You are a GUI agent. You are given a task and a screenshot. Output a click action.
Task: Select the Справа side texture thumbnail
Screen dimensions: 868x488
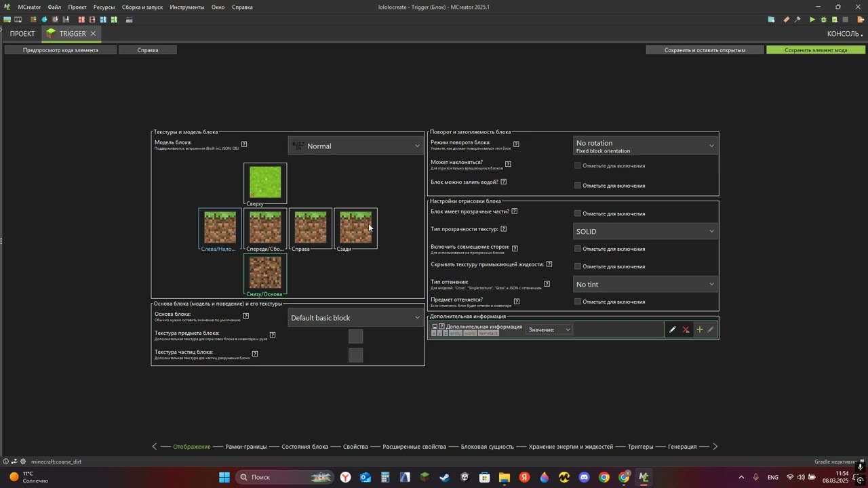[311, 228]
